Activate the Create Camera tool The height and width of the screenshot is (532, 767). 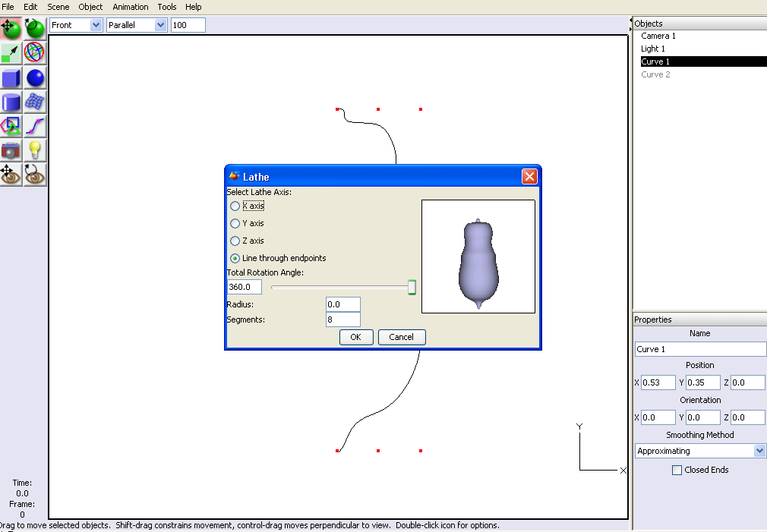[x=11, y=150]
